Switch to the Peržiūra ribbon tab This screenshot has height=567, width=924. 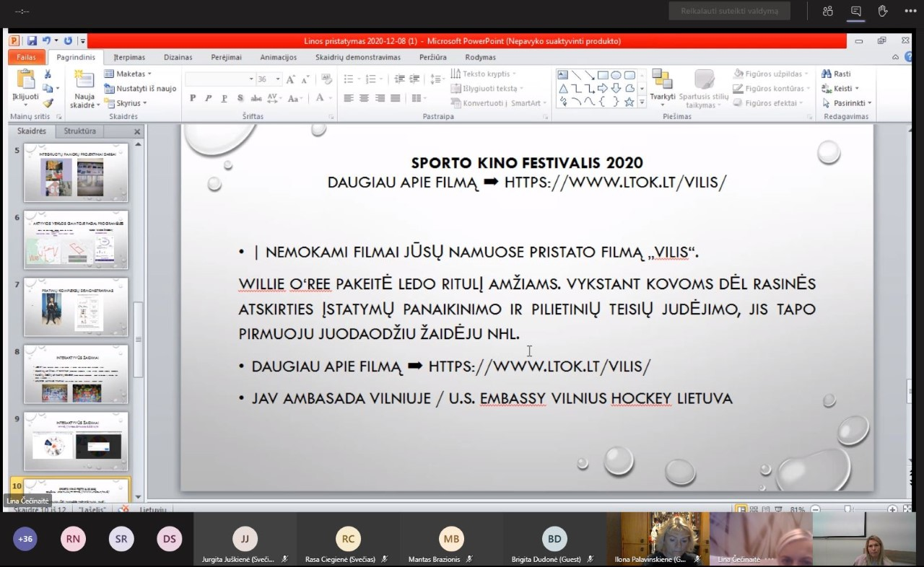click(x=433, y=57)
